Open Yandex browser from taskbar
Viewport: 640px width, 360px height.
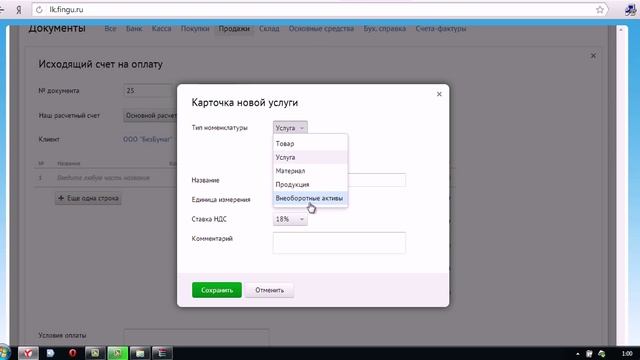tap(28, 353)
